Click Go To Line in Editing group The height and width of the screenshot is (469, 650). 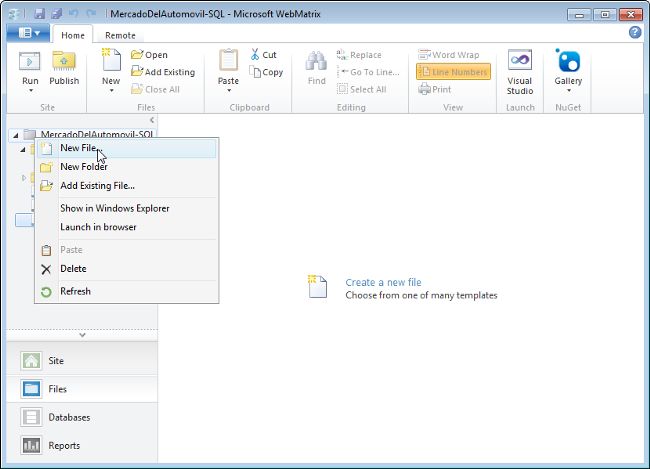click(368, 72)
